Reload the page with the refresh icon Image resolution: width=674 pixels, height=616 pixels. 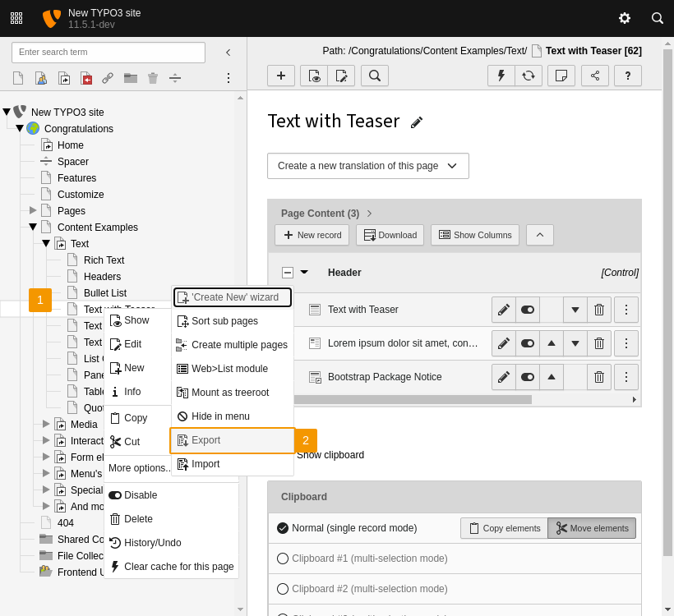tap(529, 76)
